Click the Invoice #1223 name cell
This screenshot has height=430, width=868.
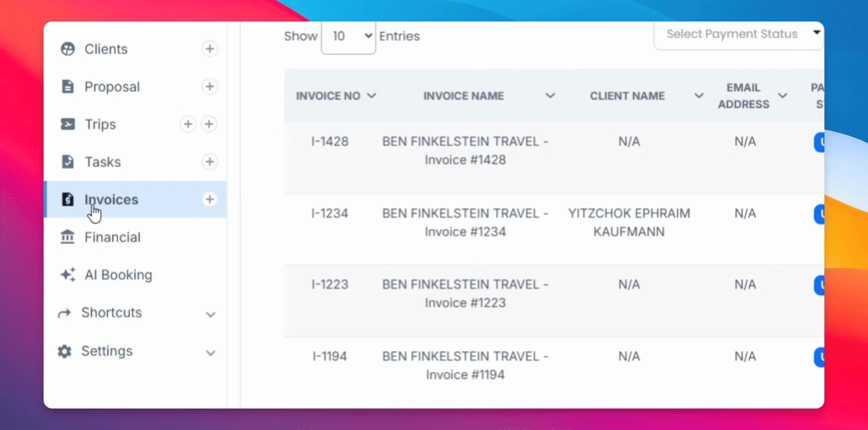point(465,294)
